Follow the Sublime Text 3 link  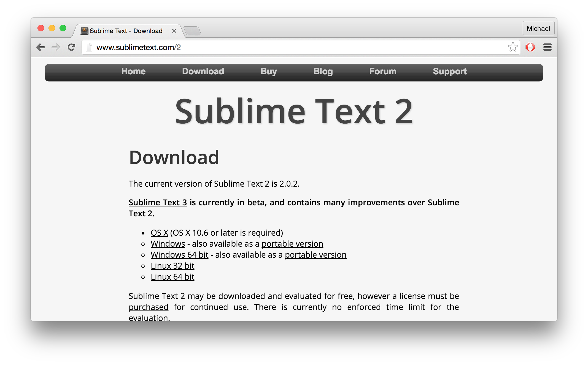click(158, 202)
